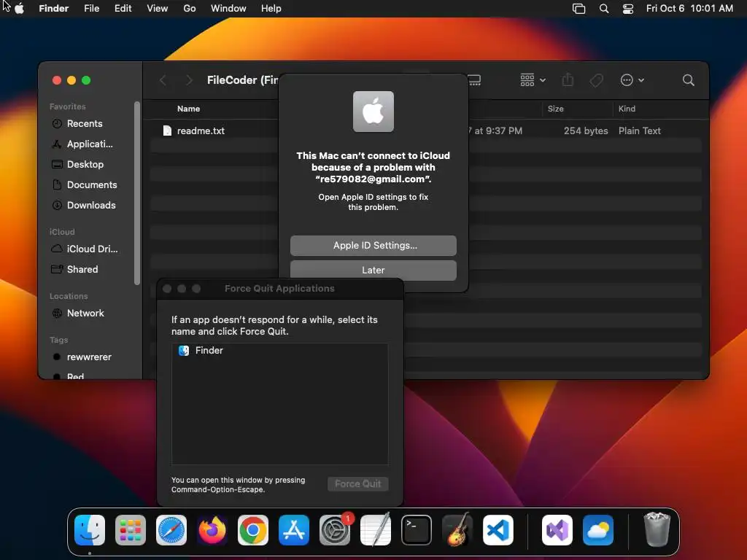Open TextEdit from the Dock
This screenshot has height=560, width=747.
[376, 530]
